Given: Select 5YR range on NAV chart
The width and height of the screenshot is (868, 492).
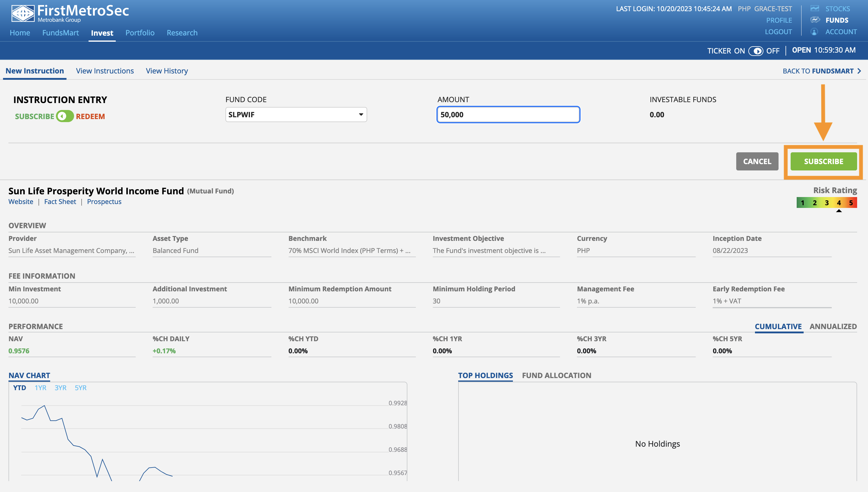Looking at the screenshot, I should coord(81,388).
